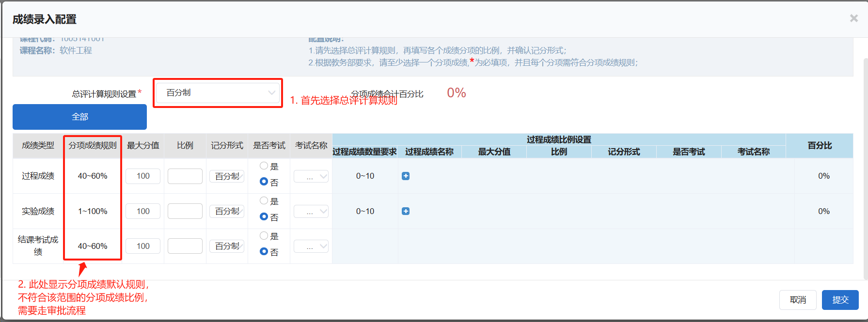Click 比例 input for 结课考试成绩
This screenshot has width=868, height=322.
[185, 246]
